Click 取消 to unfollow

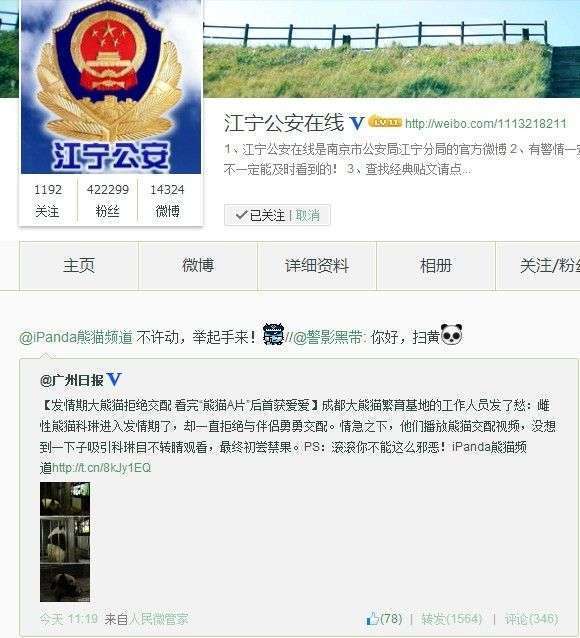click(x=307, y=215)
